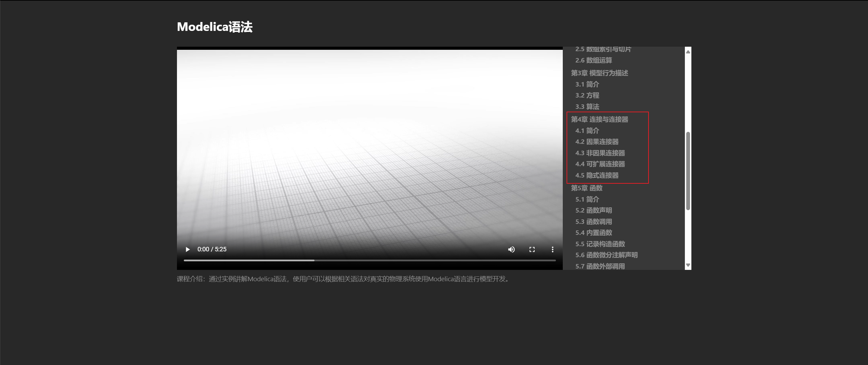Viewport: 868px width, 365px height.
Task: Select chapter heading 第5章 函数
Action: coord(586,188)
